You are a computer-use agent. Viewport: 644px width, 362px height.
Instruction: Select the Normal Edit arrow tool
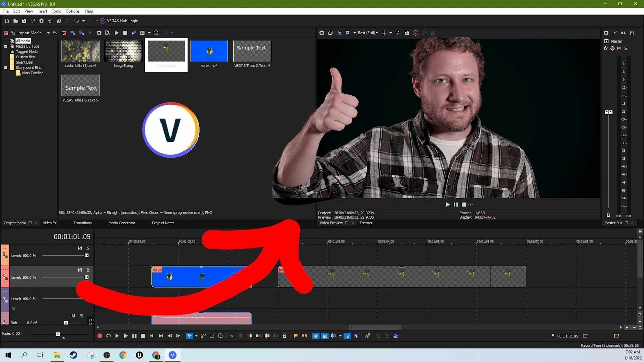click(189, 336)
